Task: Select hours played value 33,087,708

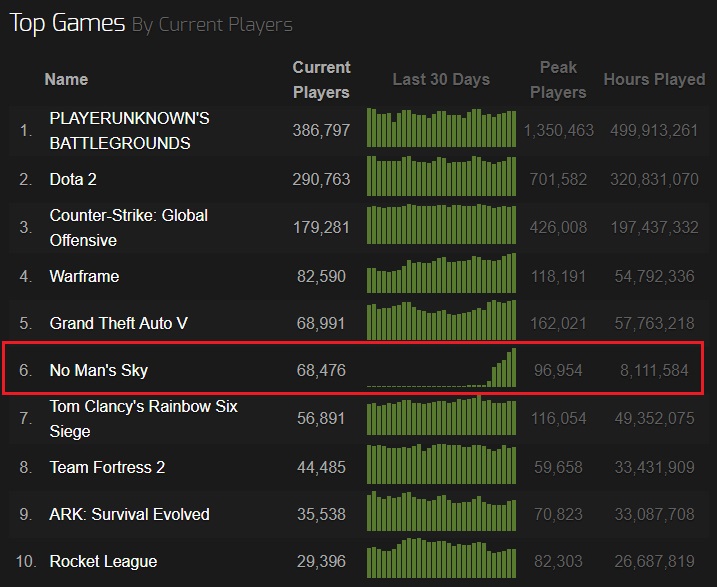Action: [654, 514]
